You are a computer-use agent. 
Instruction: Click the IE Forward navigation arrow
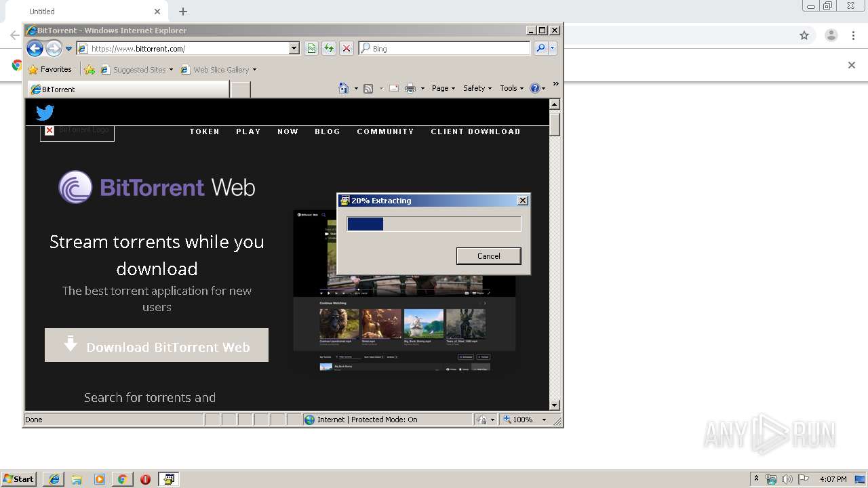[54, 48]
